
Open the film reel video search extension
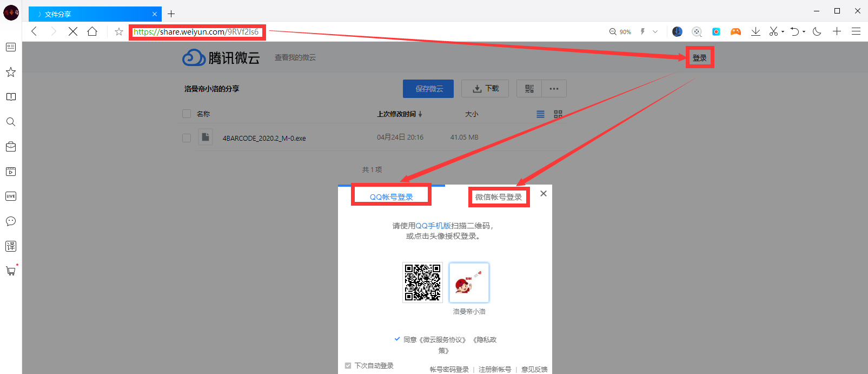click(x=697, y=32)
